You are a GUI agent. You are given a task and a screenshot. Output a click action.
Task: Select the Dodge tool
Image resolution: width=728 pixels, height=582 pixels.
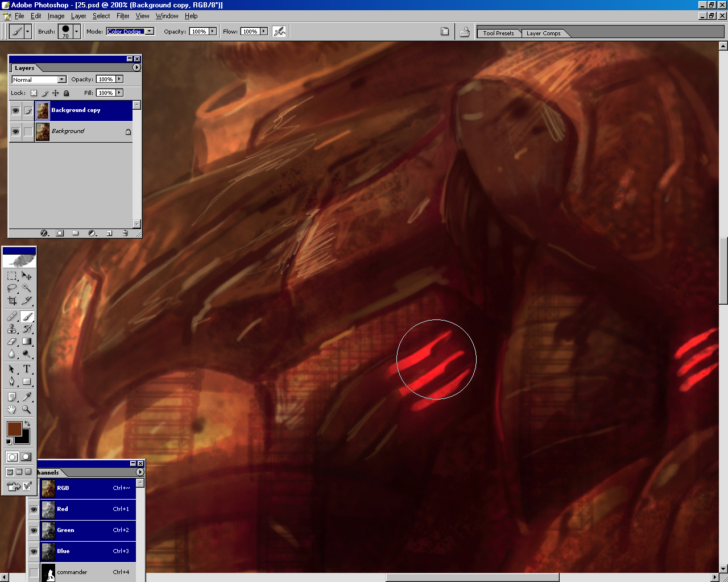point(27,354)
